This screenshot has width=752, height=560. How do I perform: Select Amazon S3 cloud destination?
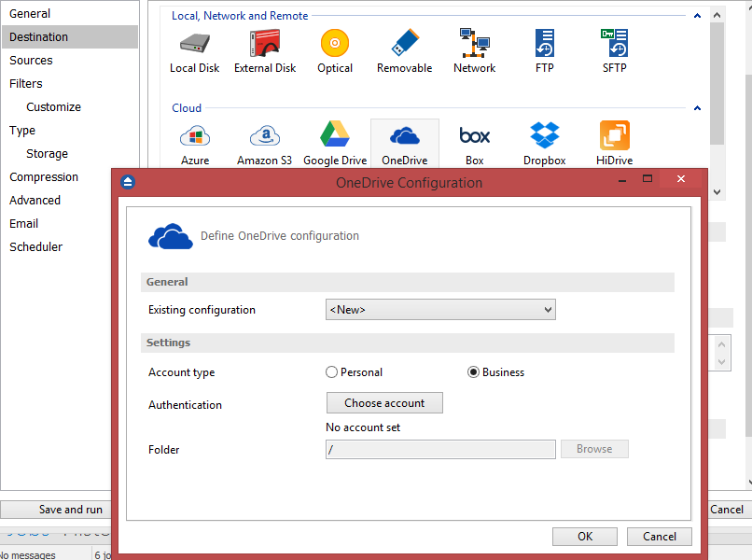click(x=265, y=144)
